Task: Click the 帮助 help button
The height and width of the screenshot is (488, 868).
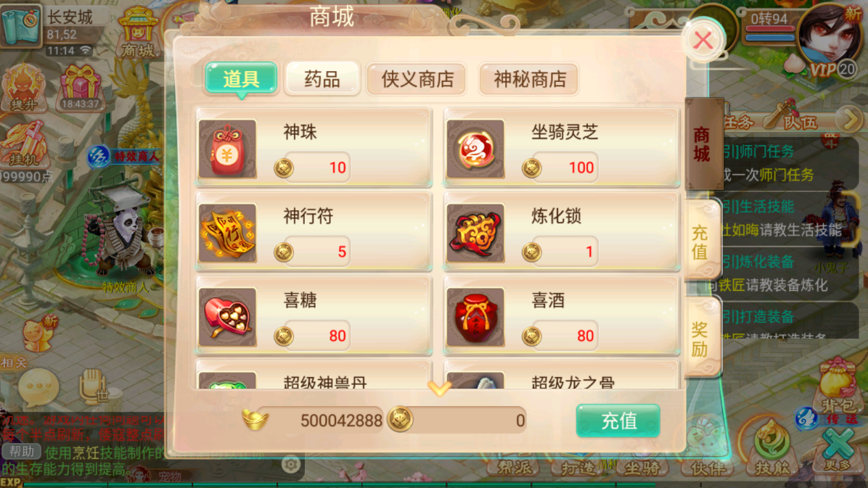Action: (22, 452)
